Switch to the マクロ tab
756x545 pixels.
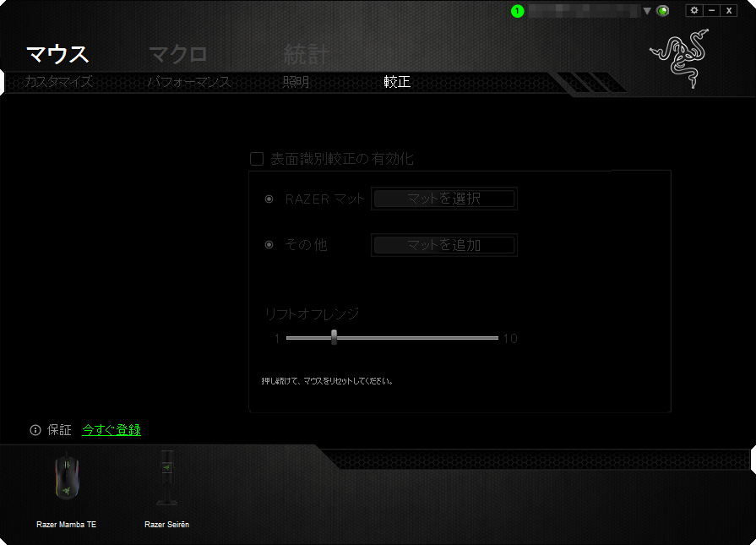pos(178,55)
